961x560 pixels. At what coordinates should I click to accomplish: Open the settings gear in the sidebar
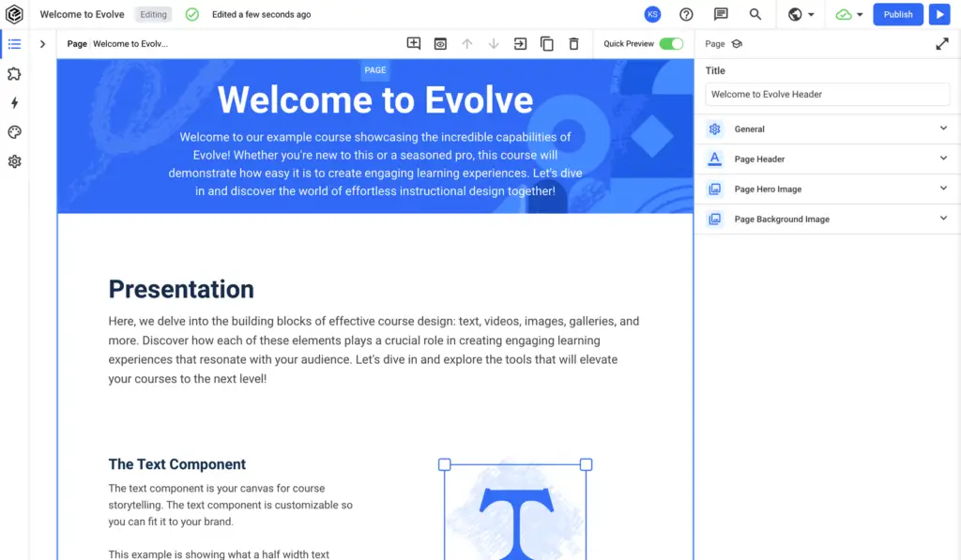pos(14,161)
